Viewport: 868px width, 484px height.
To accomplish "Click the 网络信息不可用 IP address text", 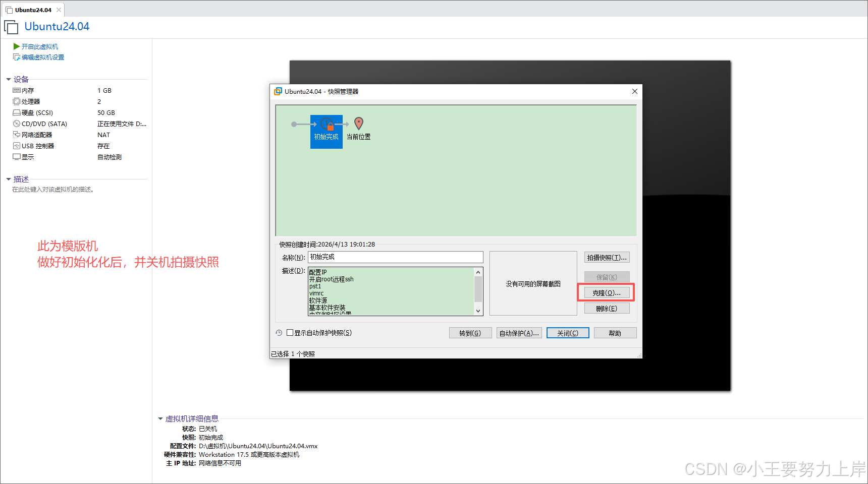I will click(x=220, y=463).
